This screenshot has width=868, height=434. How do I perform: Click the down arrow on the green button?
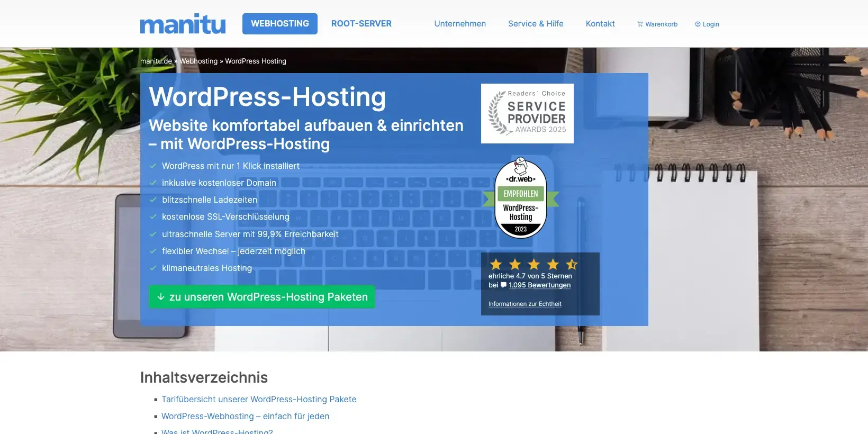click(x=161, y=297)
